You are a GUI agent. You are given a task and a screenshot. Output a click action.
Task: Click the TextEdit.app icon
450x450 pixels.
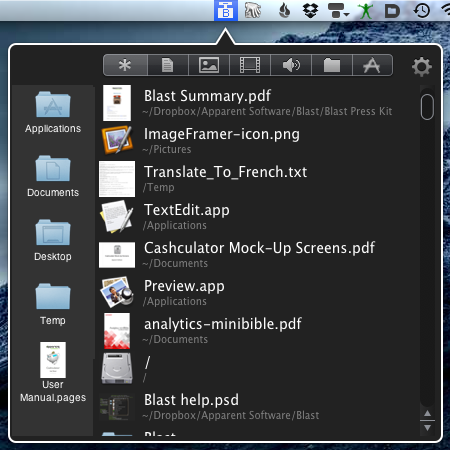tap(117, 217)
